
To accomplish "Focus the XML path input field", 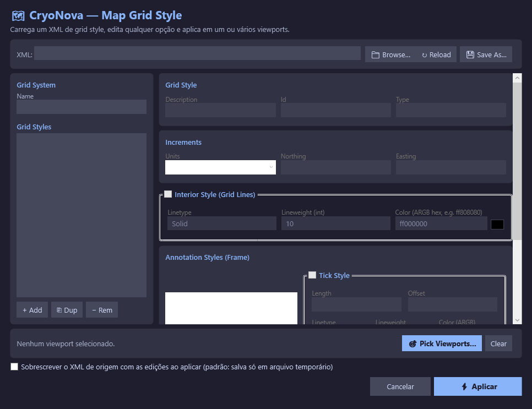I will click(197, 53).
